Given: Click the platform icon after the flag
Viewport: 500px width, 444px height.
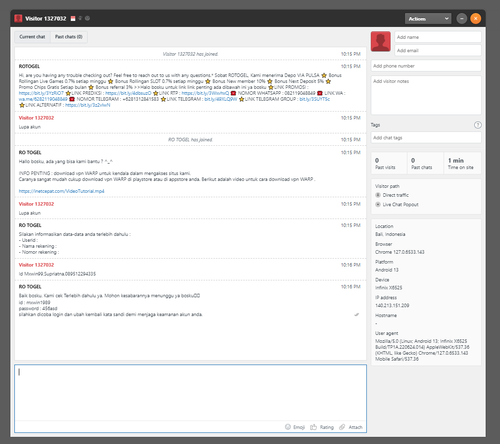Looking at the screenshot, I should 80,18.
